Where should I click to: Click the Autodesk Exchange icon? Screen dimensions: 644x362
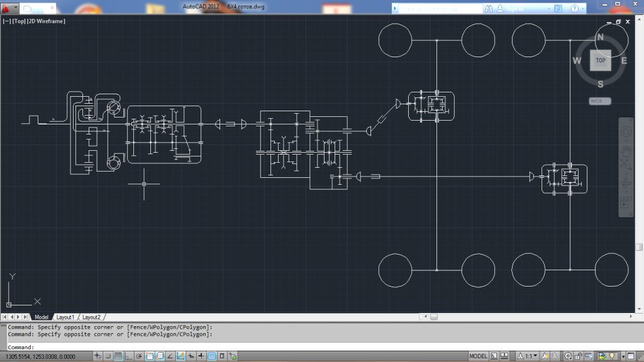pos(559,9)
